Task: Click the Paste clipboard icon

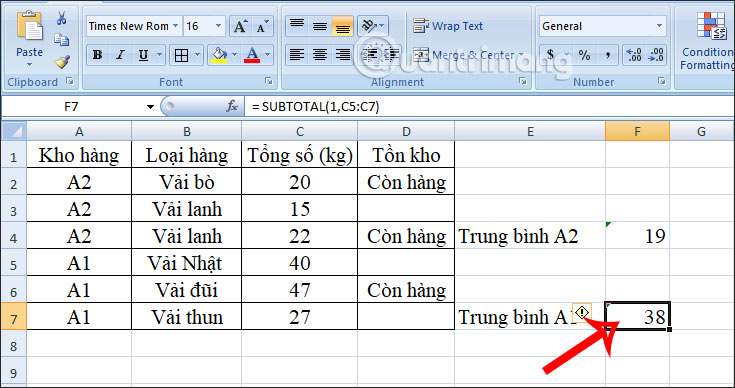Action: tap(29, 27)
